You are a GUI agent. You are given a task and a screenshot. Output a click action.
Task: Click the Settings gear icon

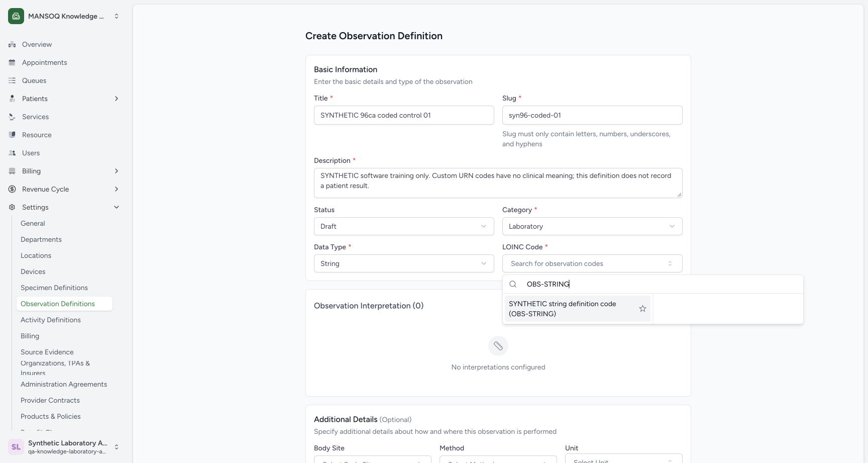[x=12, y=207]
